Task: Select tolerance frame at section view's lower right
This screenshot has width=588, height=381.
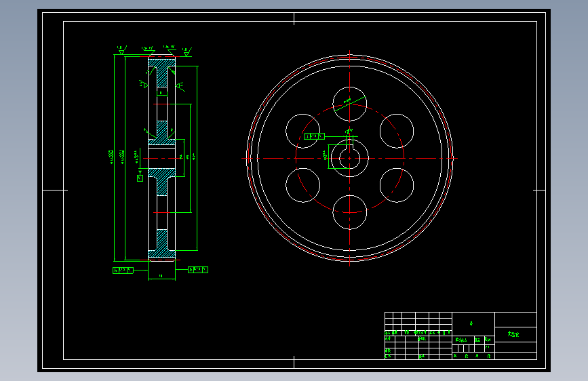Action: pyautogui.click(x=198, y=270)
